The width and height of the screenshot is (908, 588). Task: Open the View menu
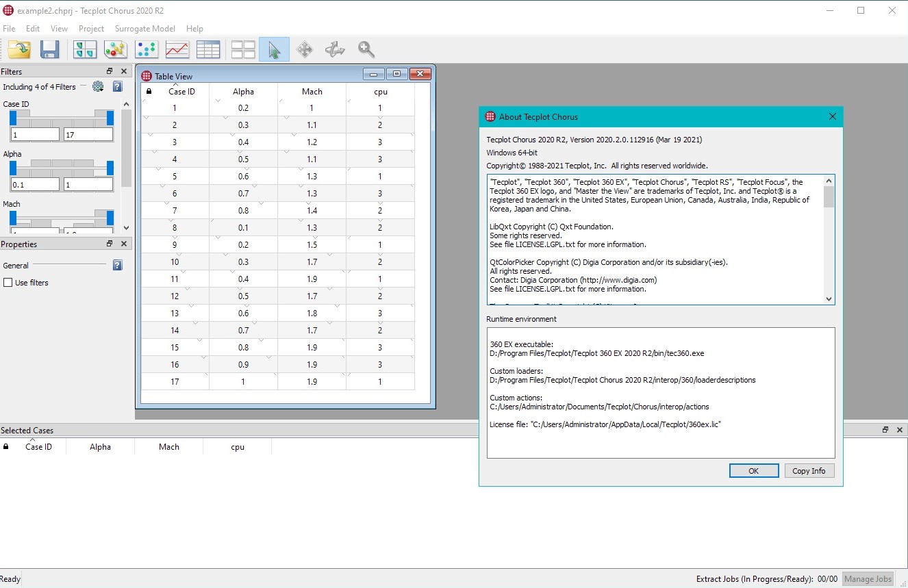pos(60,29)
